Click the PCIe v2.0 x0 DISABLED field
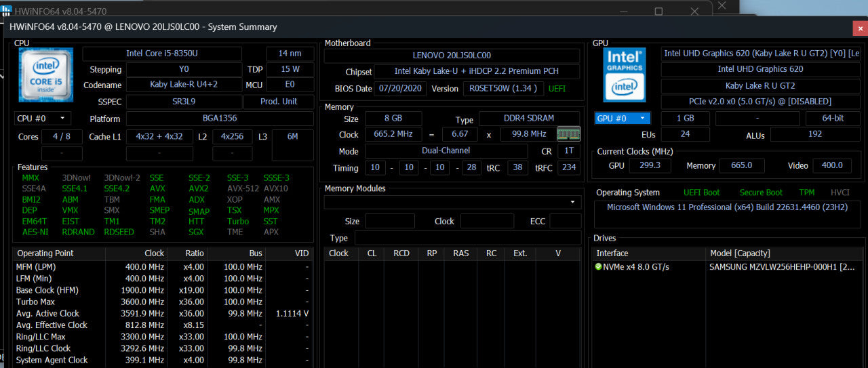This screenshot has width=868, height=368. pos(762,101)
